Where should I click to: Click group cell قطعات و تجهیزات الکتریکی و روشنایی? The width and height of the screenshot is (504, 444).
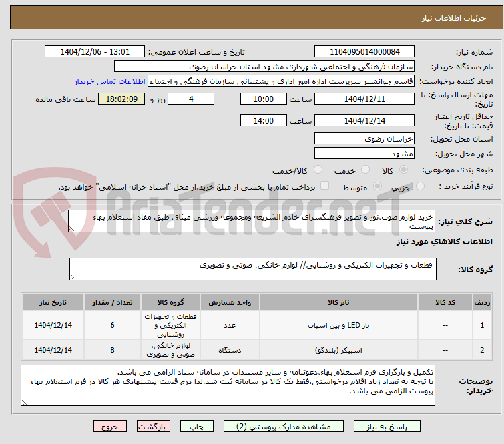click(x=170, y=325)
